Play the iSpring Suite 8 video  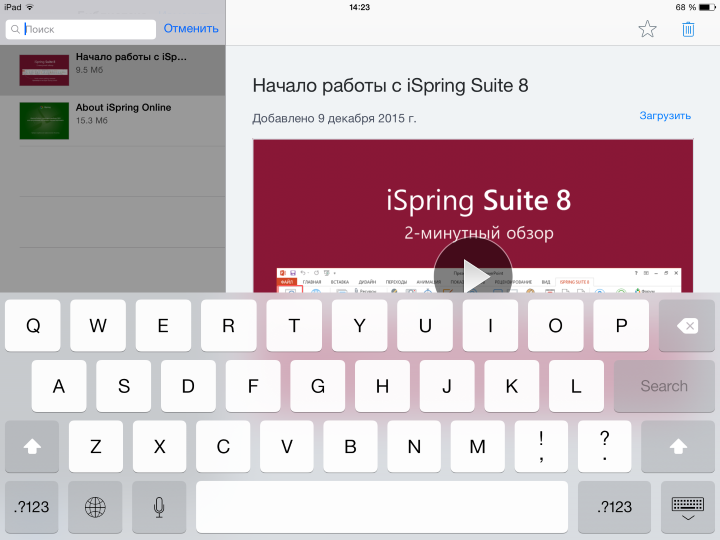tap(473, 276)
